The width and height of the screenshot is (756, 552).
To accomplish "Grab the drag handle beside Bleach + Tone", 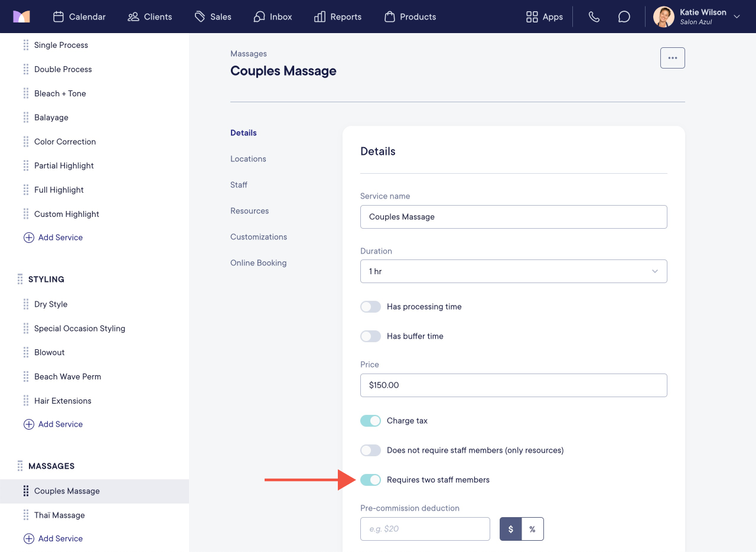I will pyautogui.click(x=26, y=93).
